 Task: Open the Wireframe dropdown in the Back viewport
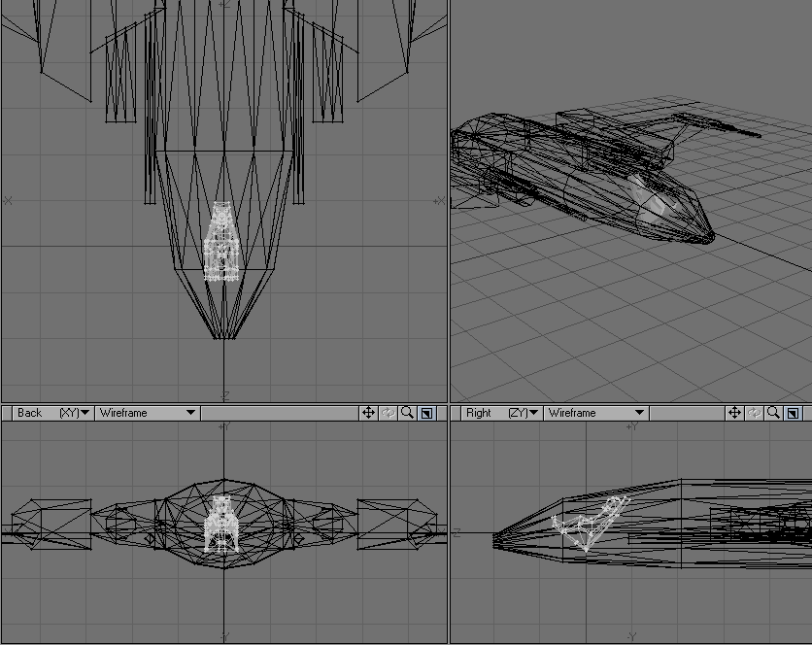click(147, 413)
